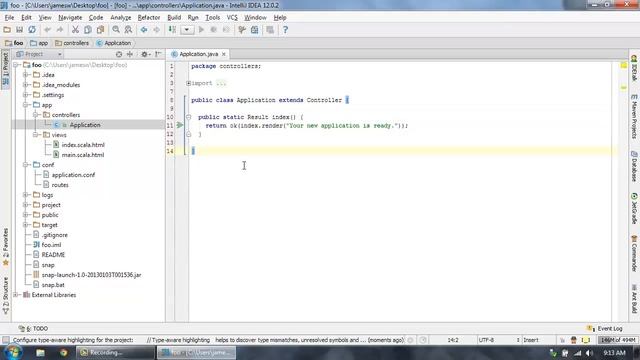Click the Settings wrench toolbar icon
640x360 pixels.
pos(242,30)
